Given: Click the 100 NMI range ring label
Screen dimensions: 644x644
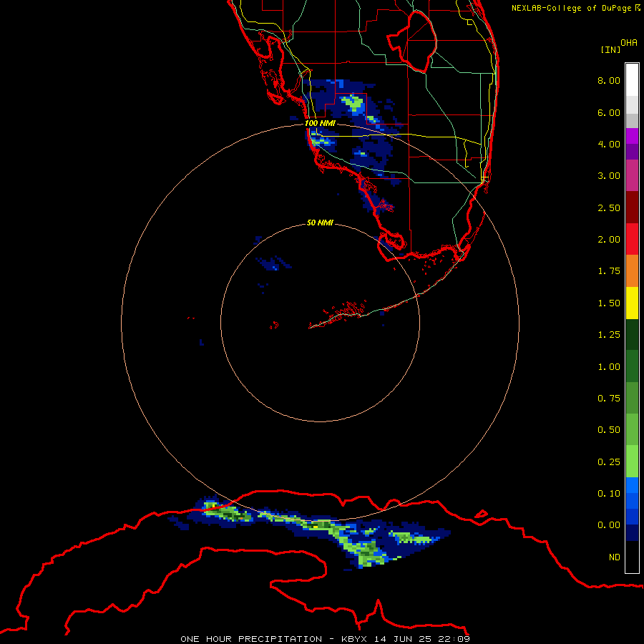Looking at the screenshot, I should [x=320, y=123].
